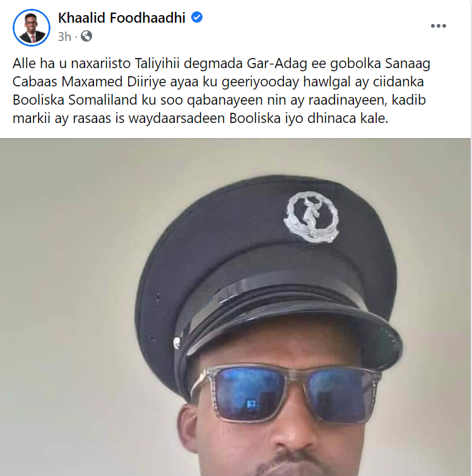
Task: Click the word rasaas in the post text
Action: point(91,118)
